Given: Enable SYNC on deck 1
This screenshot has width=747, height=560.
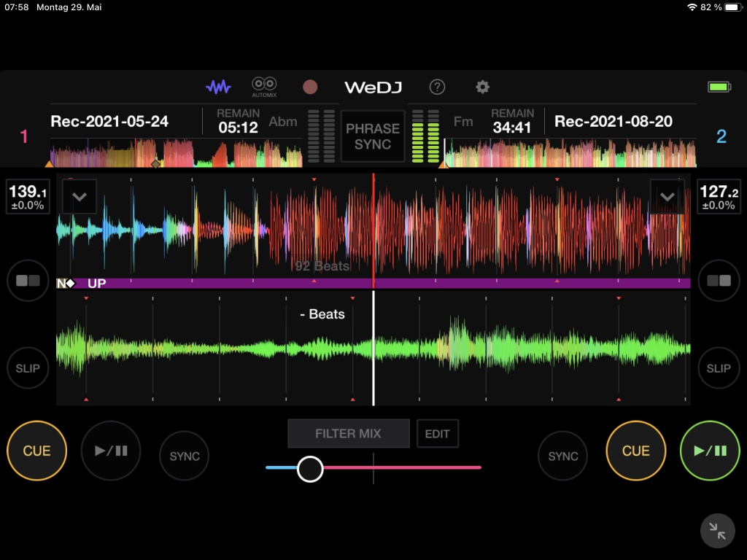Looking at the screenshot, I should [185, 456].
